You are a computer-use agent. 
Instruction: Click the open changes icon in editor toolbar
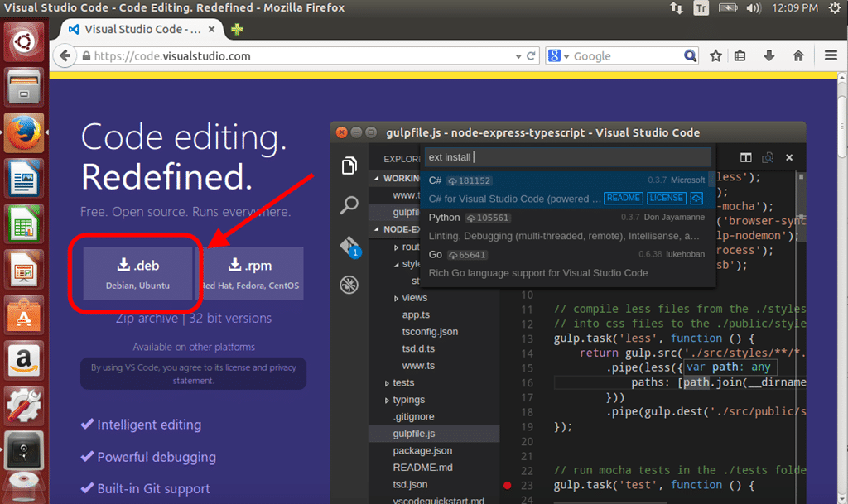point(768,157)
